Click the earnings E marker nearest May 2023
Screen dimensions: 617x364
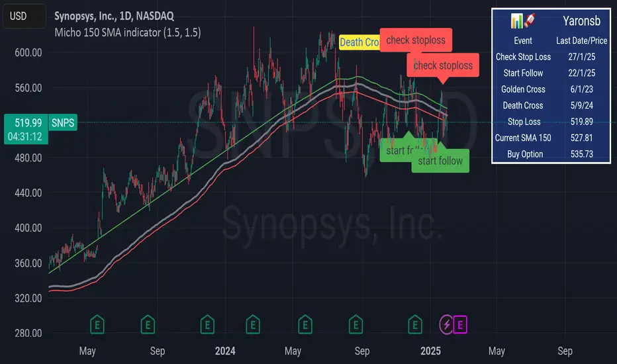97,325
